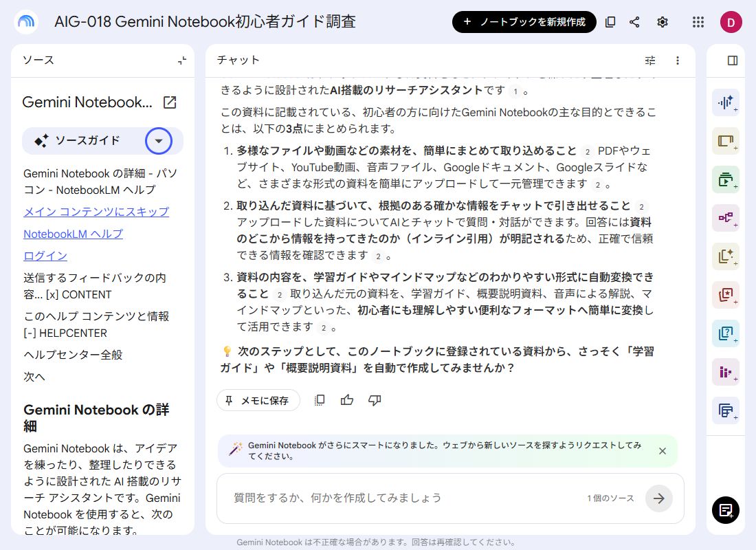Open the D account avatar
The image size is (756, 550).
pos(731,22)
